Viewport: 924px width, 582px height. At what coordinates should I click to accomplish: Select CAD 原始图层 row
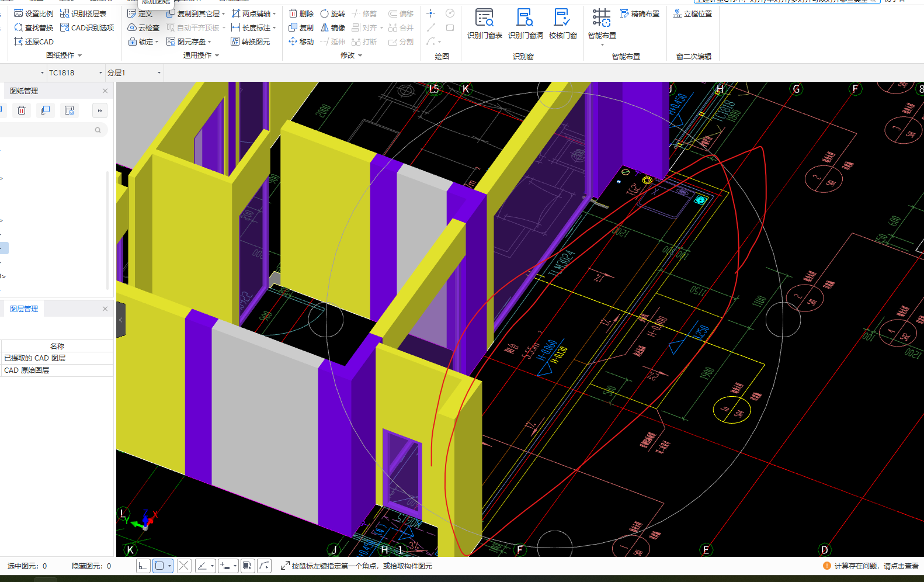coord(57,370)
